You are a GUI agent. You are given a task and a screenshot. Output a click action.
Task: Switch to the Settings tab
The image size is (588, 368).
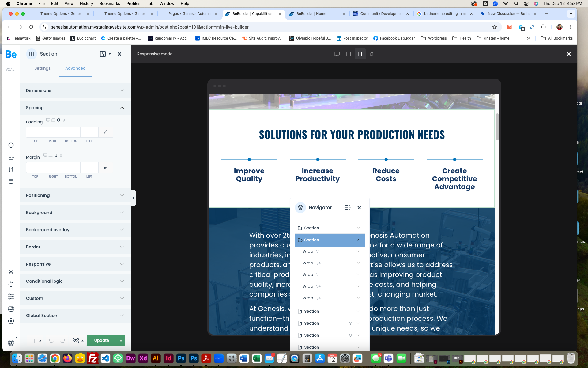42,68
